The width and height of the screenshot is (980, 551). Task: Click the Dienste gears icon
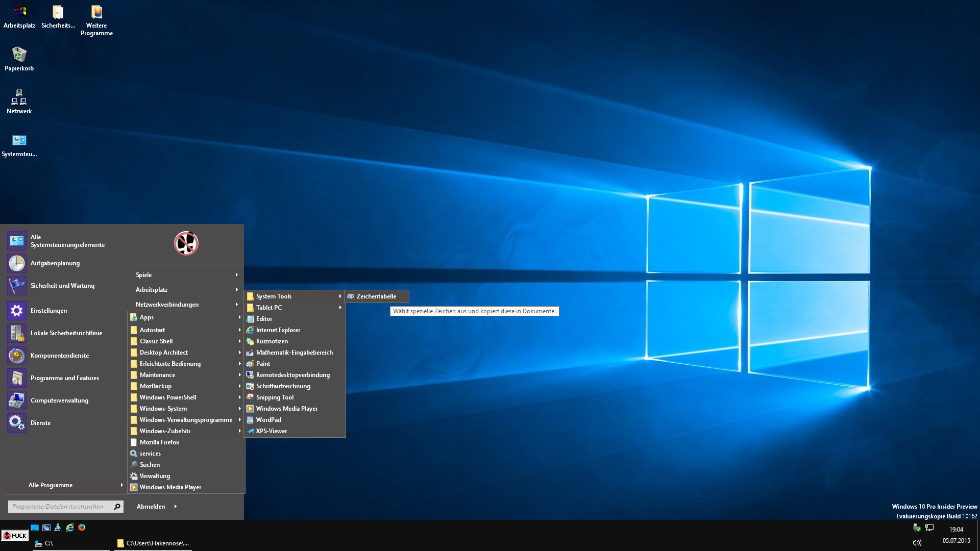pyautogui.click(x=16, y=423)
